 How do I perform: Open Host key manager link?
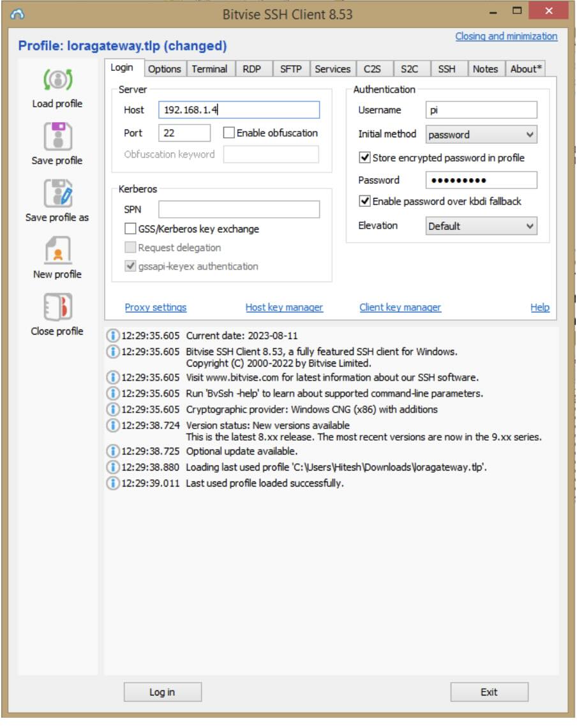[x=284, y=307]
